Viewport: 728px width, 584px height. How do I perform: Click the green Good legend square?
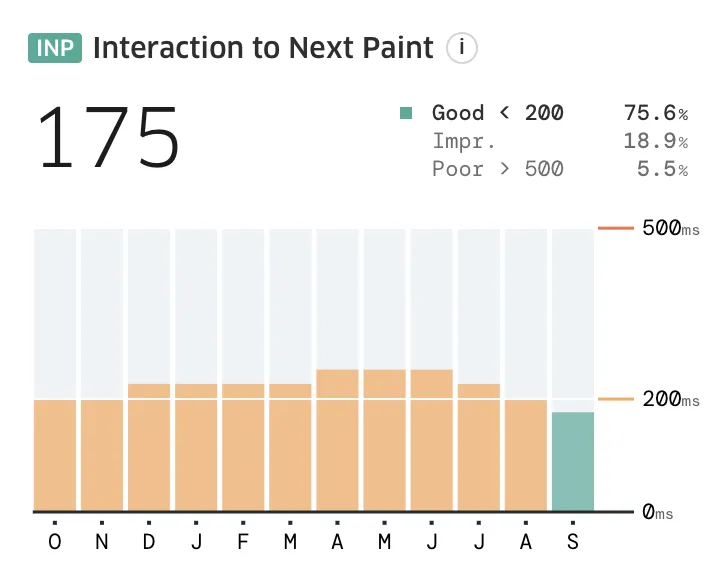[x=406, y=113]
